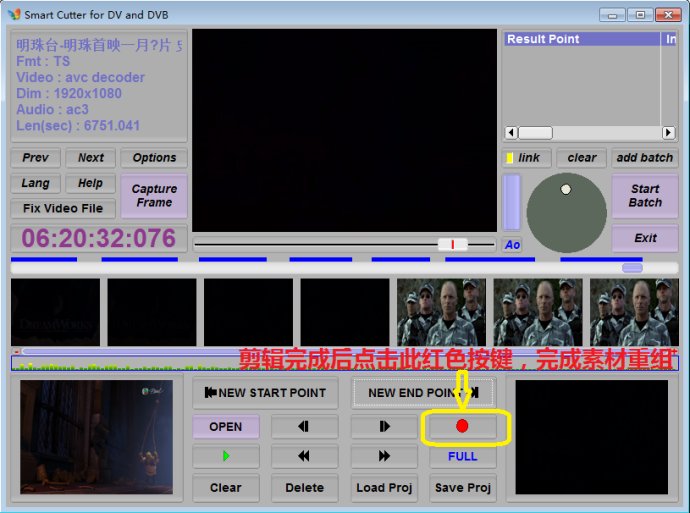
Task: Set NEW END POINT marker
Action: point(423,393)
